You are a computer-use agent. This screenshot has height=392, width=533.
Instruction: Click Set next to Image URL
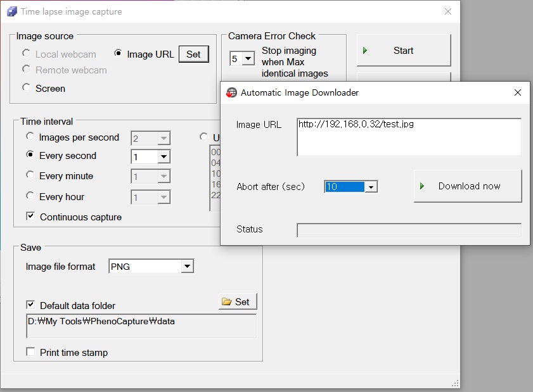(x=193, y=54)
